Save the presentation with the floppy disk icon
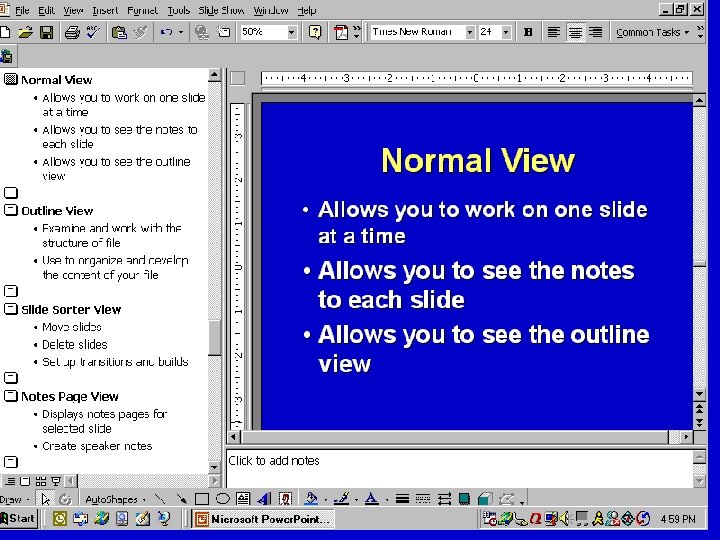This screenshot has width=720, height=540. click(46, 32)
